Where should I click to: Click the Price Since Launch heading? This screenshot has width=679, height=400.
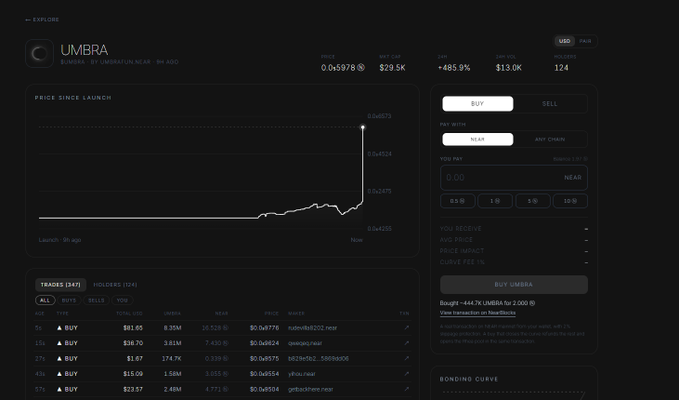coord(73,98)
